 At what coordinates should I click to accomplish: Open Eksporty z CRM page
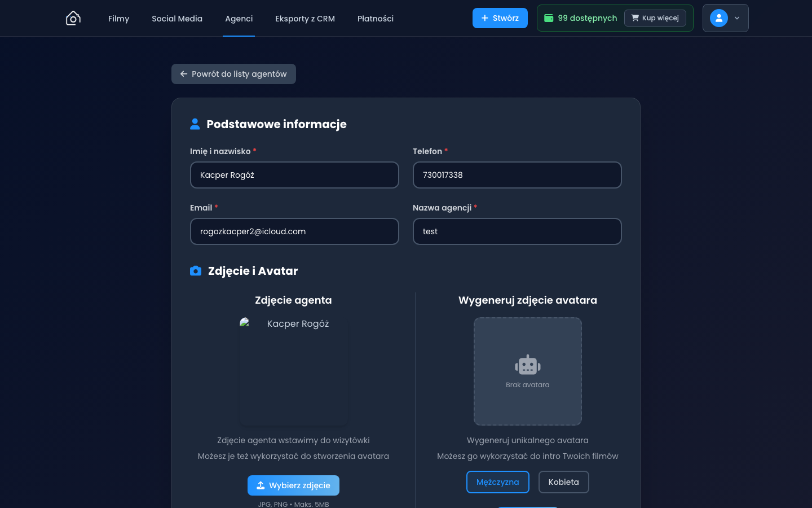coord(305,19)
